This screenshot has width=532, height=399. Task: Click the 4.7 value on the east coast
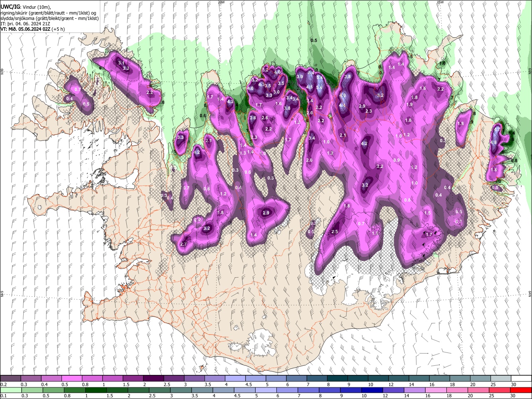click(x=498, y=130)
